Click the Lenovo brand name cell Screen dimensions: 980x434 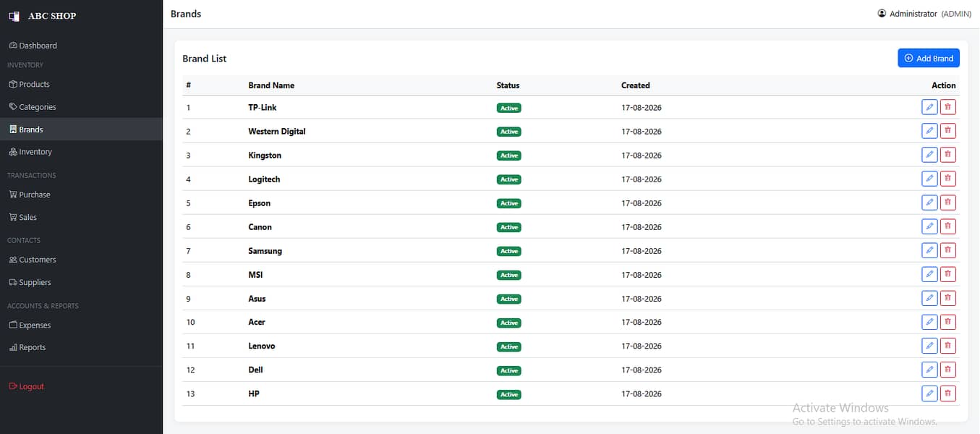pyautogui.click(x=262, y=346)
